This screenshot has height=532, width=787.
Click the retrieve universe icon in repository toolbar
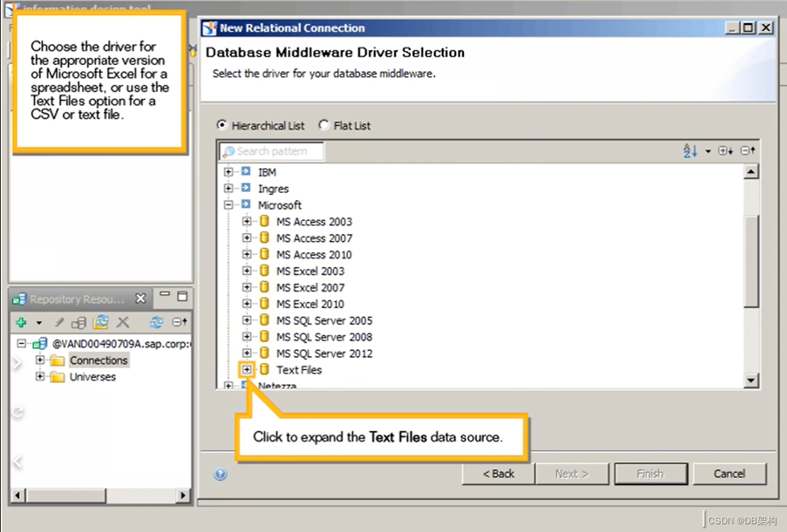click(100, 322)
